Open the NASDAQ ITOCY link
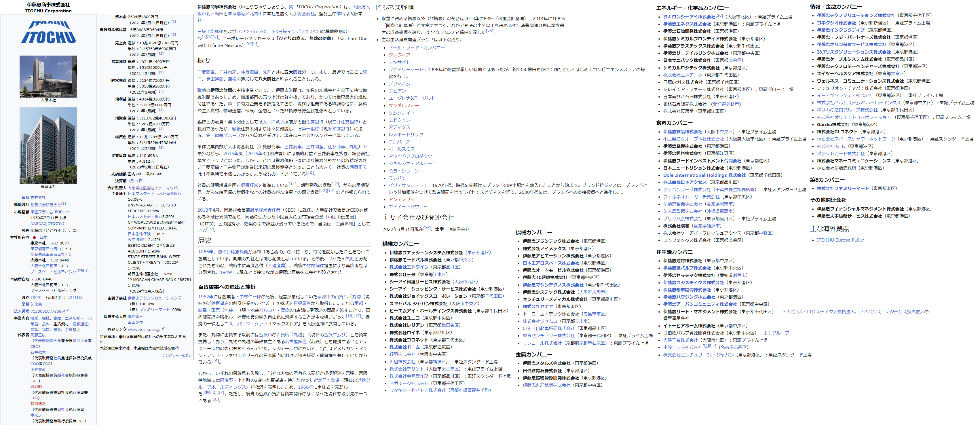Image resolution: width=980 pixels, height=429 pixels. click(x=45, y=224)
